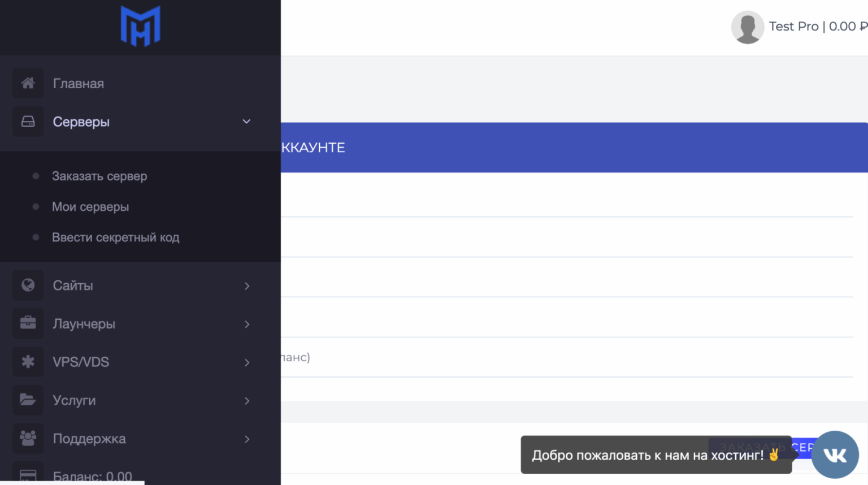Screen dimensions: 868x485
Task: Click the Баланс: 0.00 sidebar entry
Action: (92, 477)
